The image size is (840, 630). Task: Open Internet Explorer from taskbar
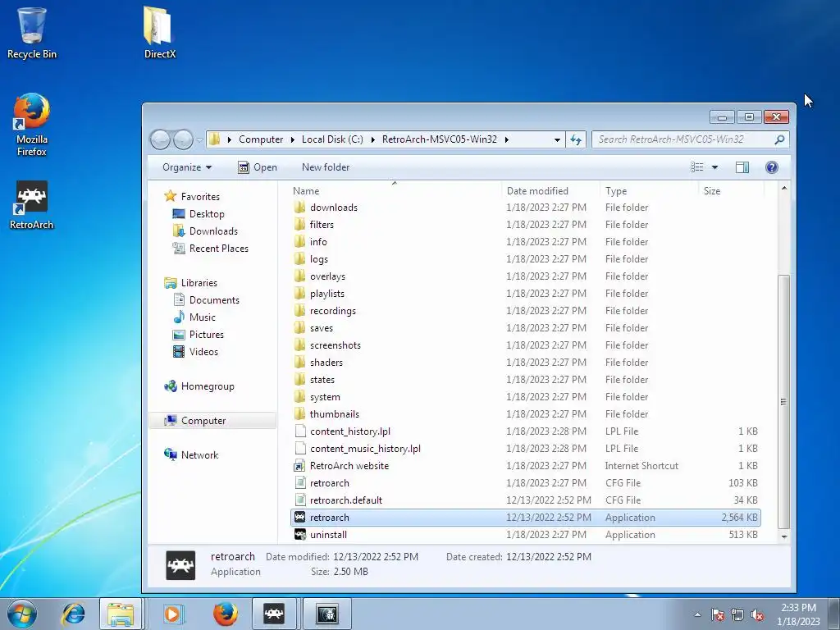point(73,614)
